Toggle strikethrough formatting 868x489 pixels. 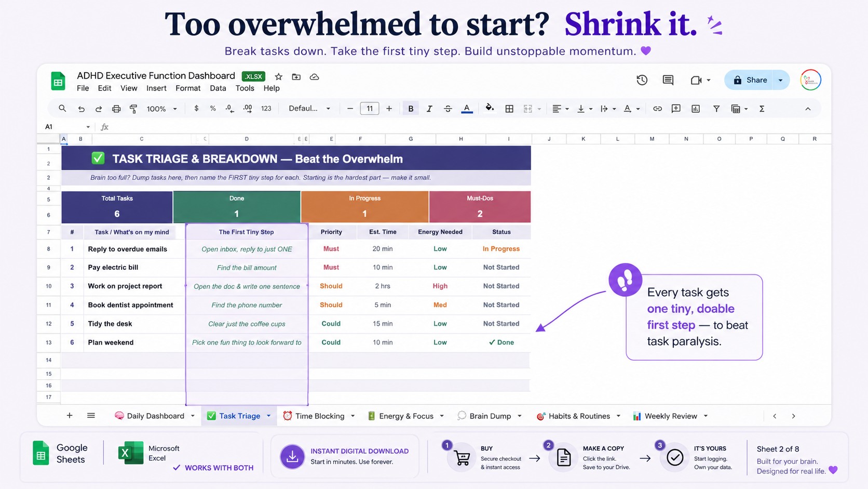447,109
